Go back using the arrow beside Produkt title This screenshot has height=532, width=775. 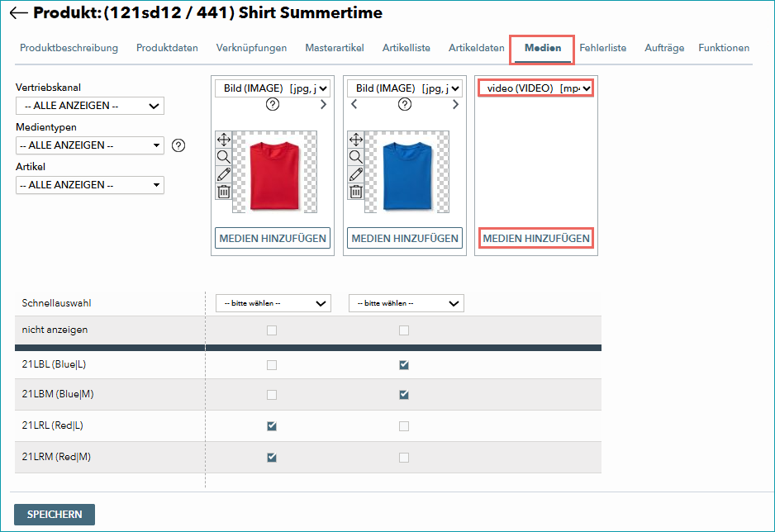pos(19,13)
